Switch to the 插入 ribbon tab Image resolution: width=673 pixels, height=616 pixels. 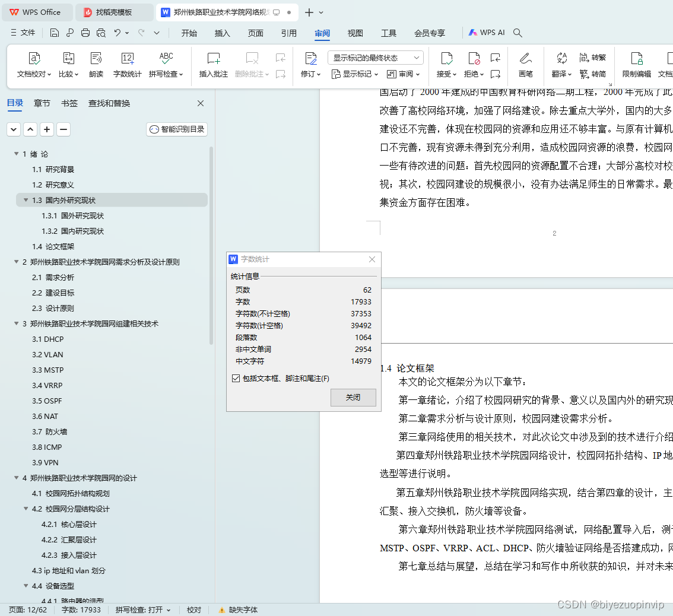223,33
